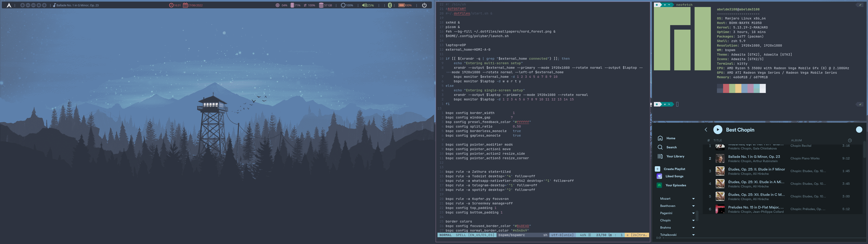
Task: Click the red swatch in neofetch palette
Action: pyautogui.click(x=726, y=88)
